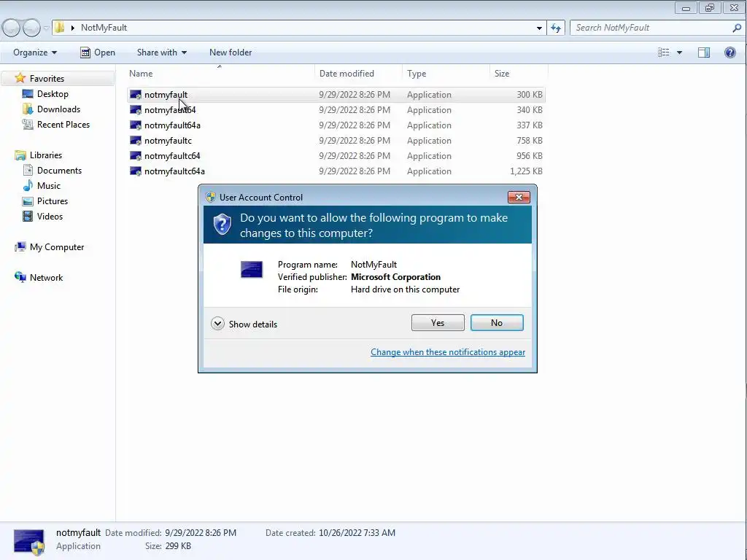
Task: Click the Favorites star icon
Action: pos(20,78)
